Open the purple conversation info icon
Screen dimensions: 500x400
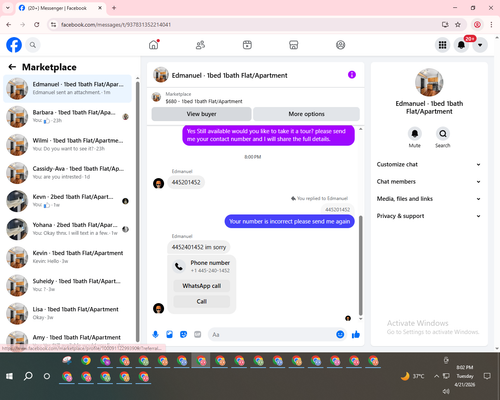tap(352, 75)
